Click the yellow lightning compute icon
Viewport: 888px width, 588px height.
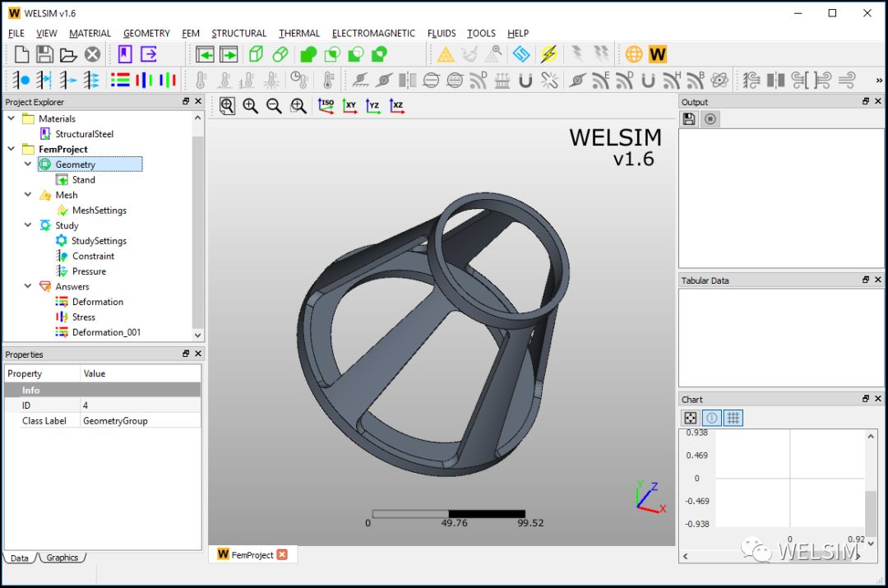point(548,54)
